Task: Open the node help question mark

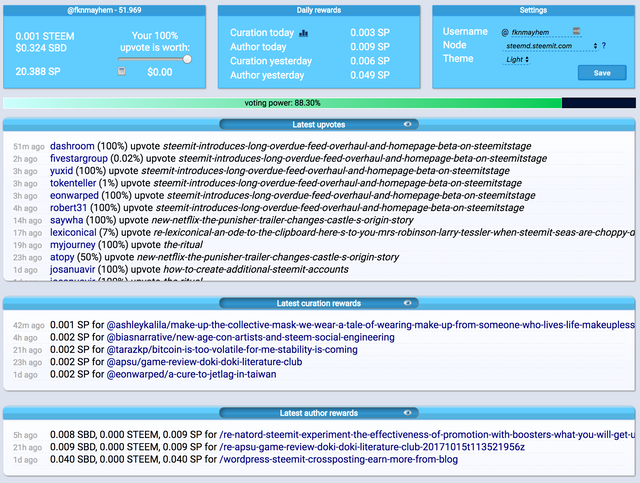Action: [x=604, y=45]
